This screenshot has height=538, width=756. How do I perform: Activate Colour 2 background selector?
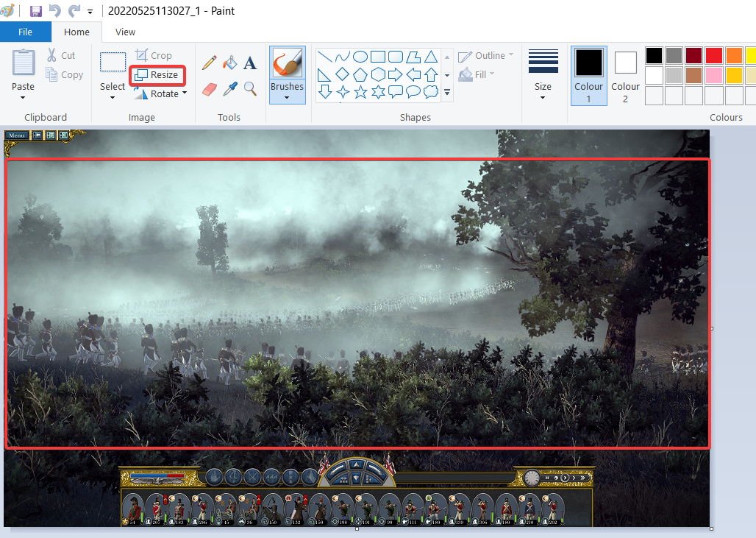pos(625,75)
